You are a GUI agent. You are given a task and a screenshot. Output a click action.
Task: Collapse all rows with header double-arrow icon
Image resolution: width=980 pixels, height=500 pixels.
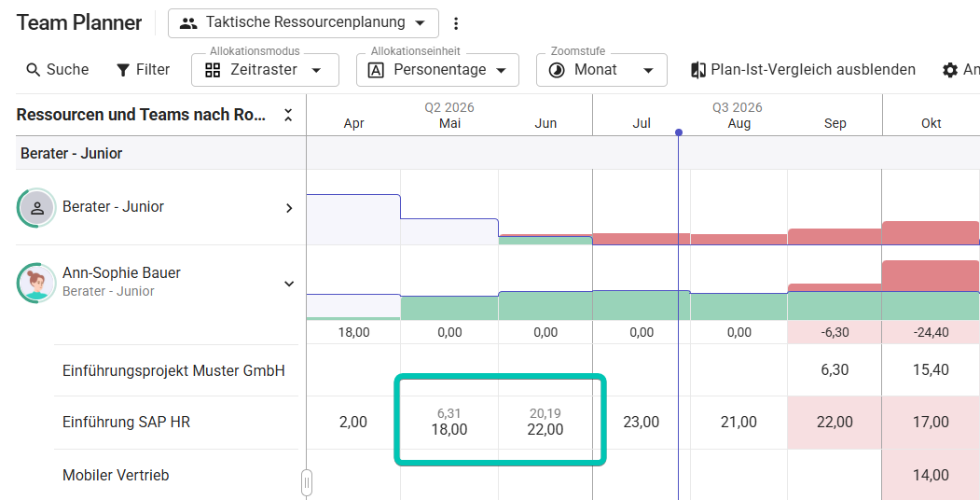click(288, 115)
